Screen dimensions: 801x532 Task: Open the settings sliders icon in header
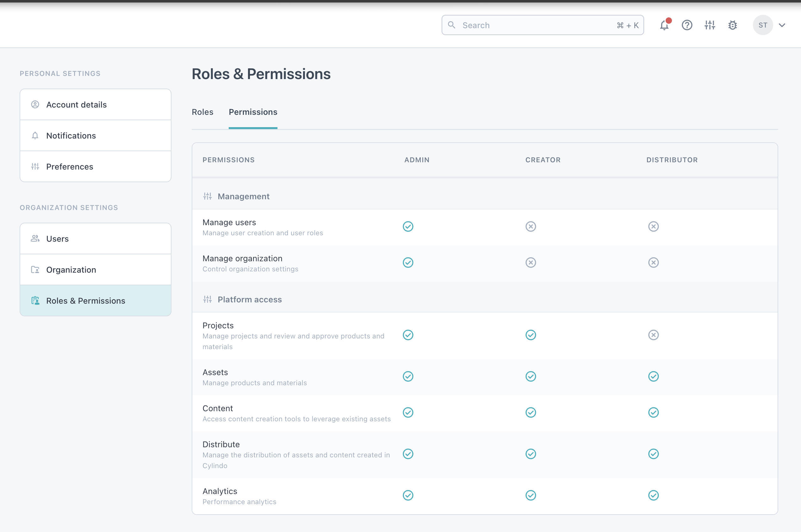(709, 25)
